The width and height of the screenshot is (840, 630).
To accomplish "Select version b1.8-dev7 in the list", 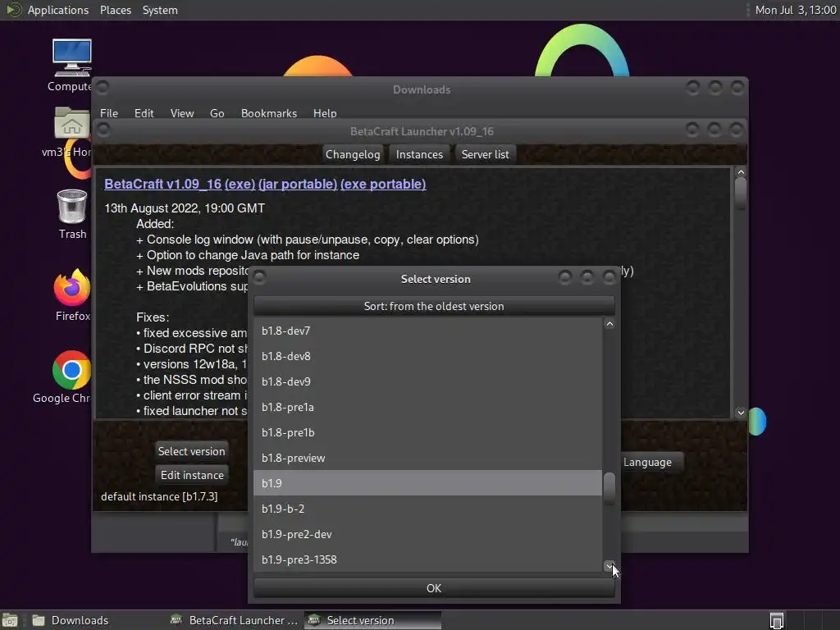I will [x=427, y=331].
